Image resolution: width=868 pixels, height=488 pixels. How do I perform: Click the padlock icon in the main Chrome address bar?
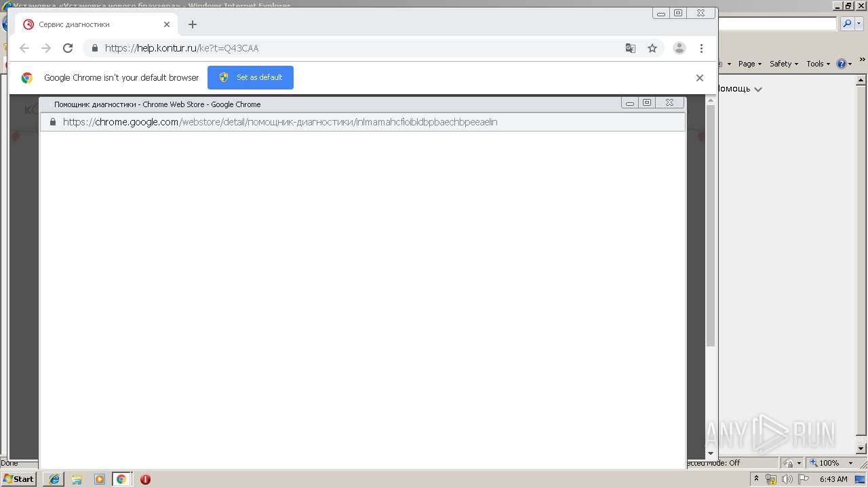pyautogui.click(x=94, y=48)
